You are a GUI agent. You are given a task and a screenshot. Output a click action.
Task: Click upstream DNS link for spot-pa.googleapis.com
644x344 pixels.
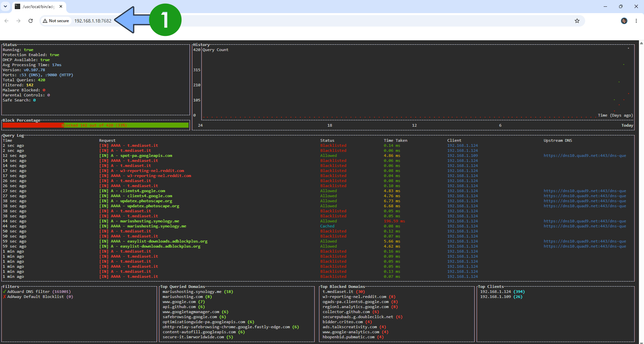tap(585, 156)
